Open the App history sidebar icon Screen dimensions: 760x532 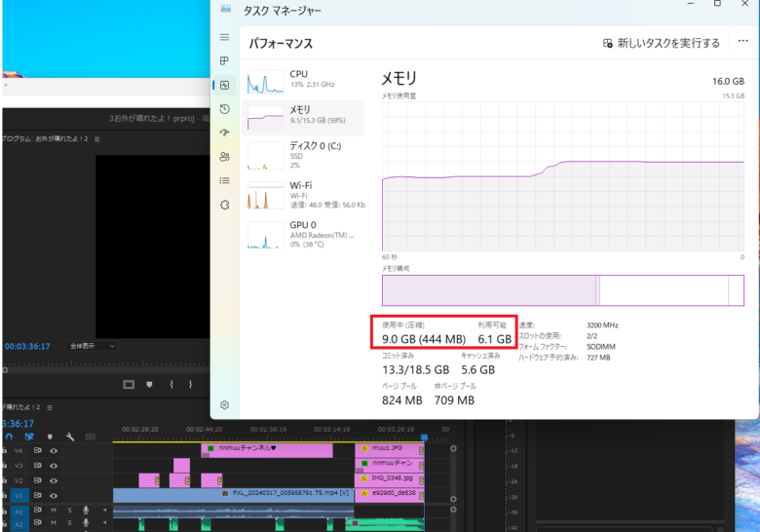(x=224, y=108)
